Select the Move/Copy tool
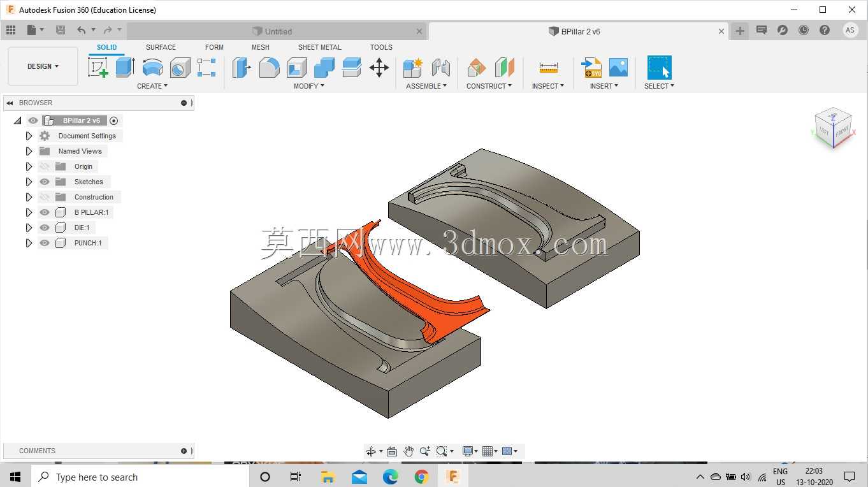This screenshot has width=868, height=487. (379, 67)
